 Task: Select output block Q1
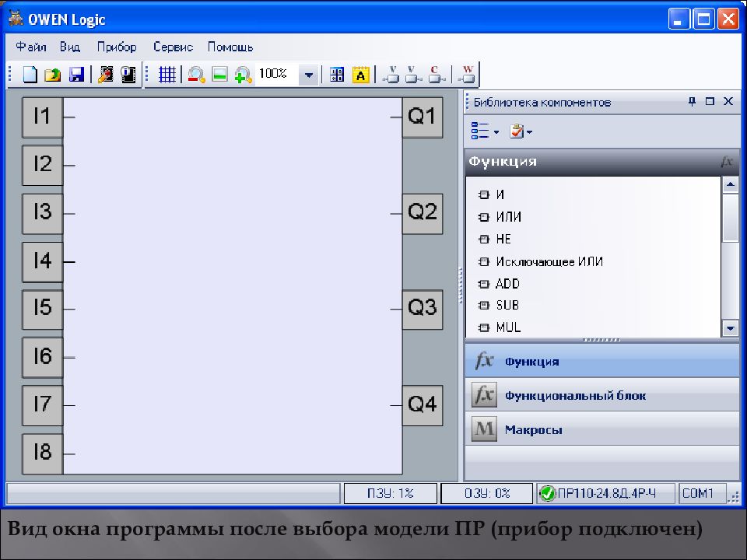[422, 117]
